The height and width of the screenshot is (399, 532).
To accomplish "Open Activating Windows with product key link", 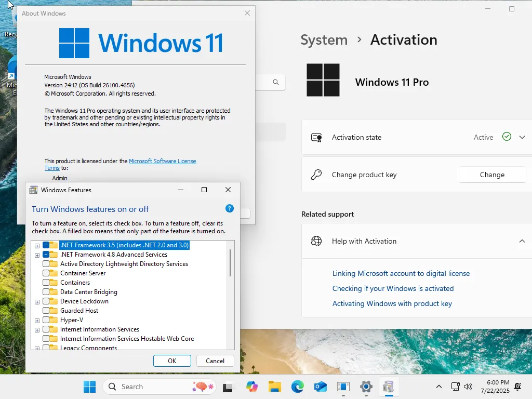I will pos(392,303).
